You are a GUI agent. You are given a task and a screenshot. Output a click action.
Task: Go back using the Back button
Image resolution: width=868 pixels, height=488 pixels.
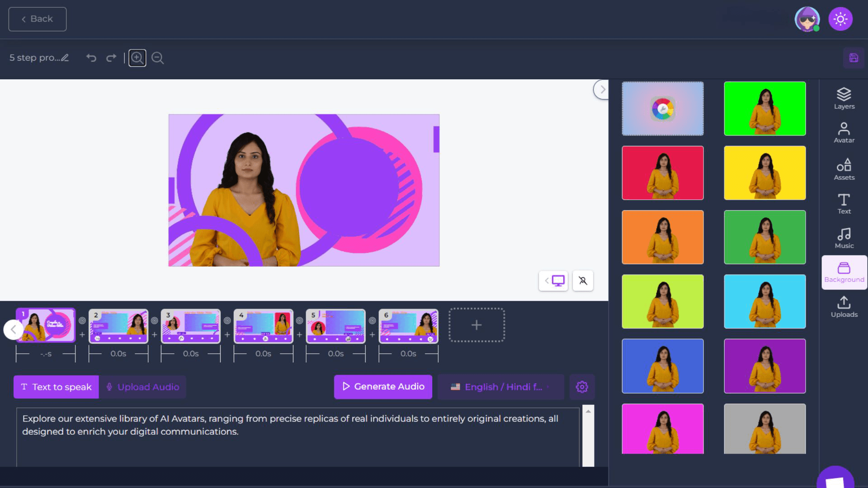click(38, 19)
